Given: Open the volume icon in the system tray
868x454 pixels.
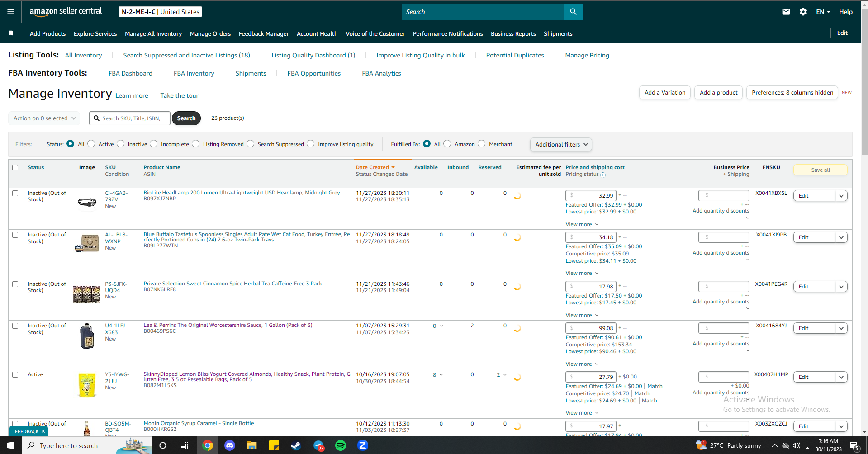Looking at the screenshot, I should pyautogui.click(x=796, y=445).
